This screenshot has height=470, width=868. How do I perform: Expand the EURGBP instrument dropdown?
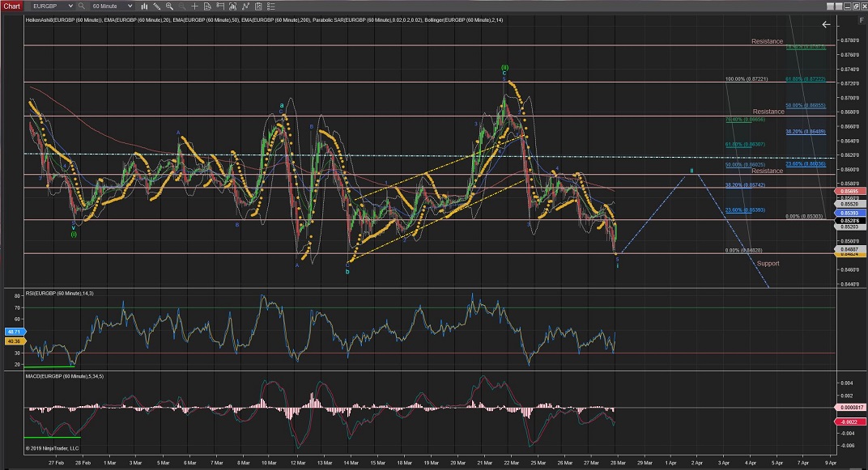pos(69,6)
